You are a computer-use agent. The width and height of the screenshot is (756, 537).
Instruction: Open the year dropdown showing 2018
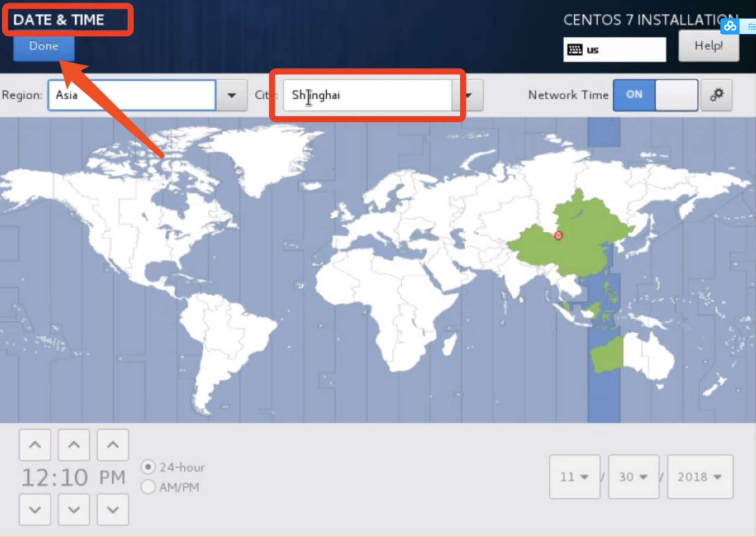pyautogui.click(x=700, y=477)
